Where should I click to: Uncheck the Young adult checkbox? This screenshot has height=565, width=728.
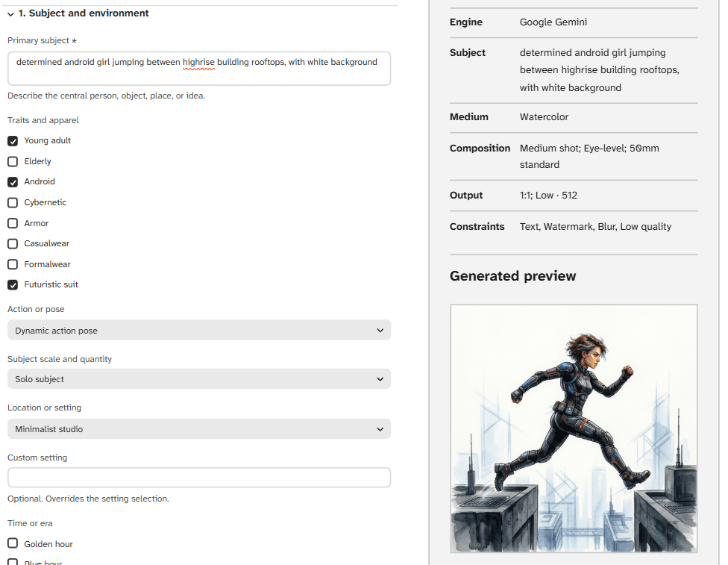click(13, 141)
